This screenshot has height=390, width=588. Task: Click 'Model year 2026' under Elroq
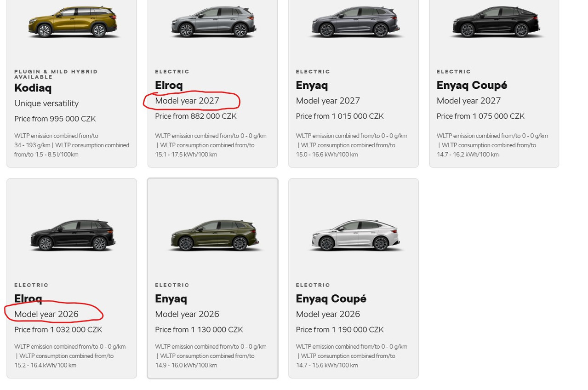(x=46, y=314)
